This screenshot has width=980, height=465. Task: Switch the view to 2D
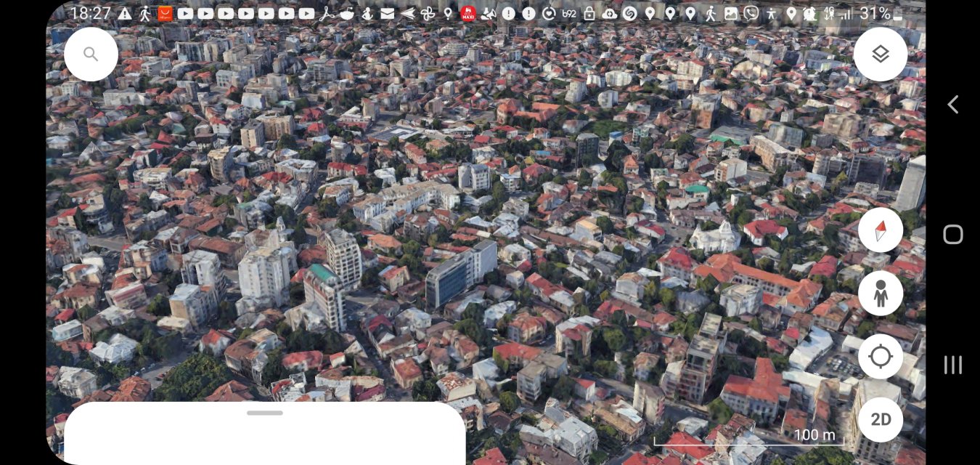tap(880, 420)
